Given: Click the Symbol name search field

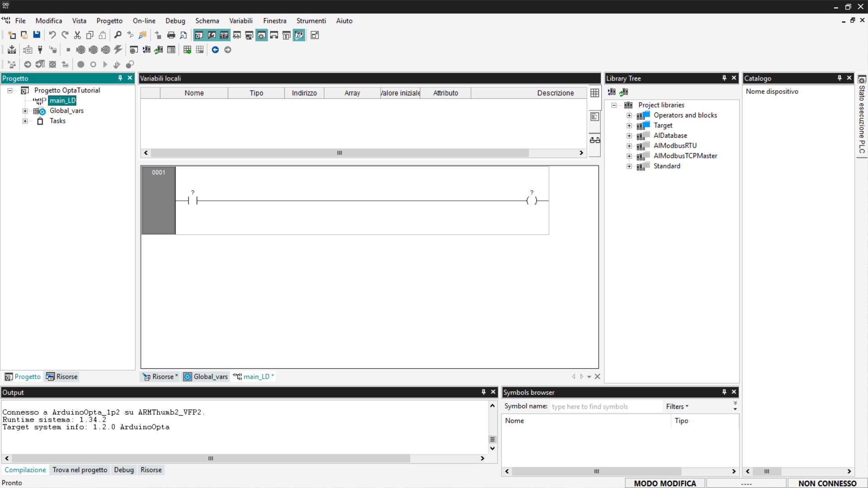Looking at the screenshot, I should [x=605, y=406].
